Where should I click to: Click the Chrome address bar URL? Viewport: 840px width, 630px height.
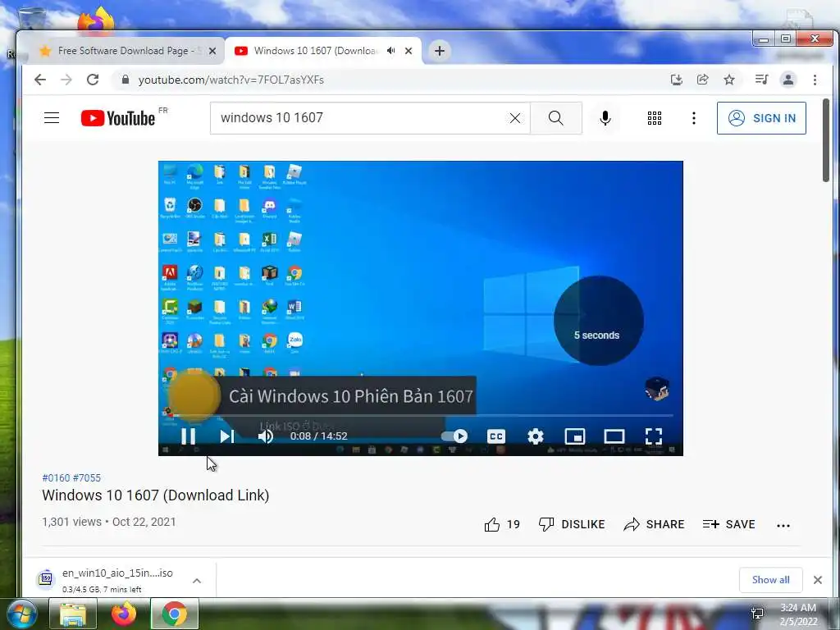pyautogui.click(x=231, y=80)
